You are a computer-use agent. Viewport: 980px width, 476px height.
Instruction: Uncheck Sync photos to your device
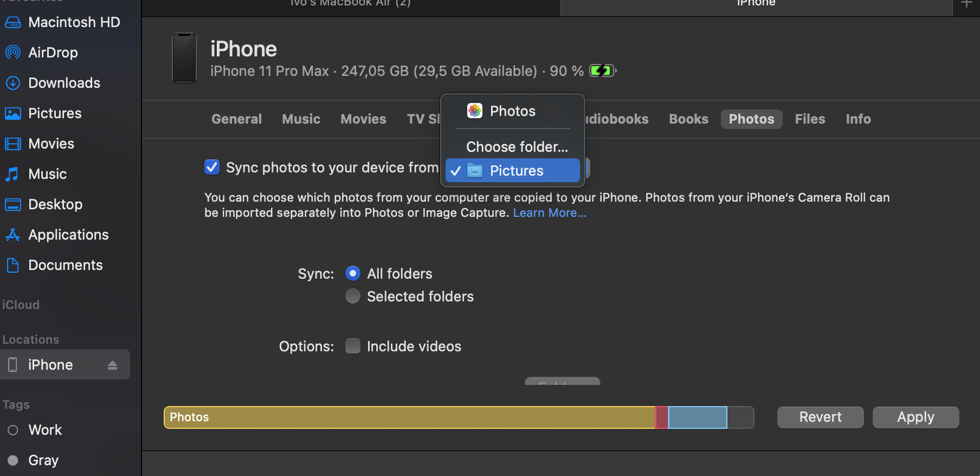(x=212, y=167)
